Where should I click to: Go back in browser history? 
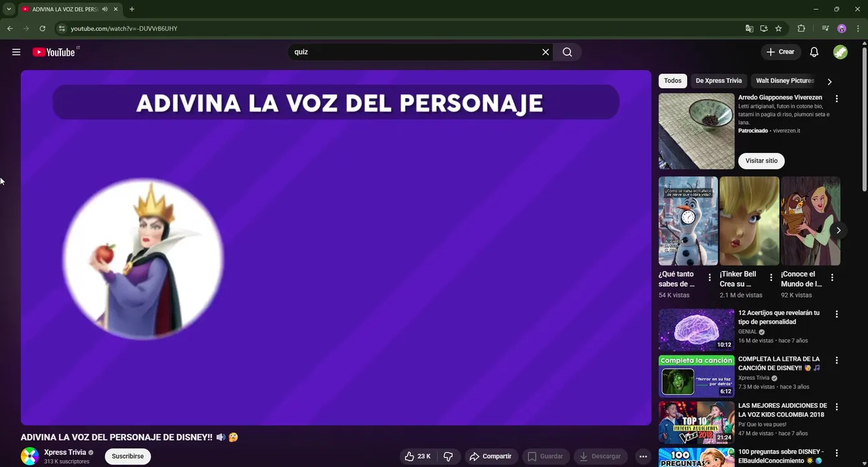pyautogui.click(x=10, y=29)
